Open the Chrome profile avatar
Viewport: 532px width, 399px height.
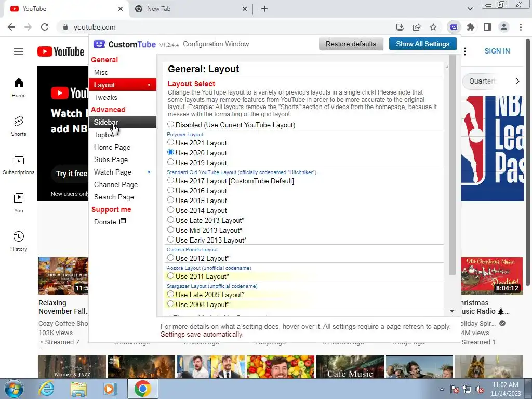504,27
